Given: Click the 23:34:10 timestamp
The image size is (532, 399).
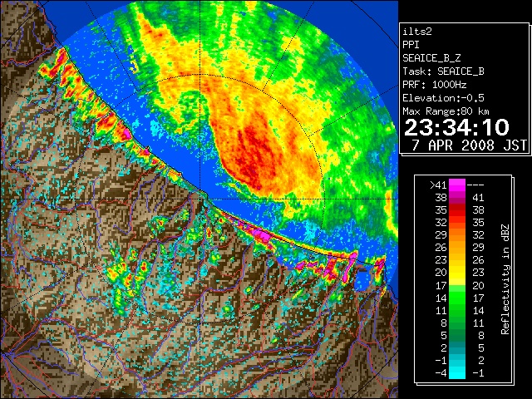Looking at the screenshot, I should [456, 127].
